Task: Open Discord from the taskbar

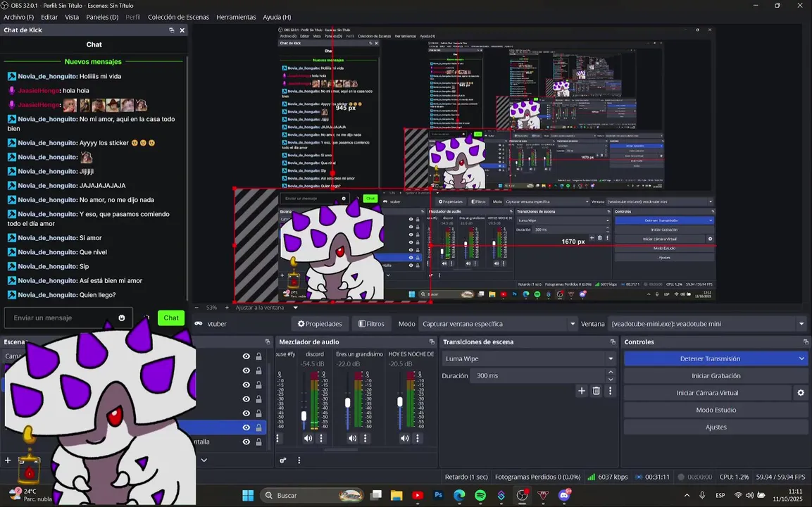Action: (x=564, y=495)
